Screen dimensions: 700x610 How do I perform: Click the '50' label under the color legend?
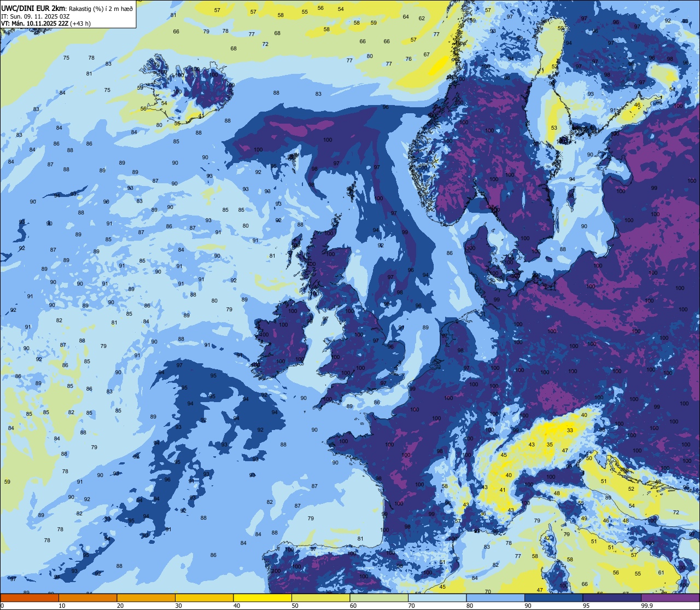[295, 606]
